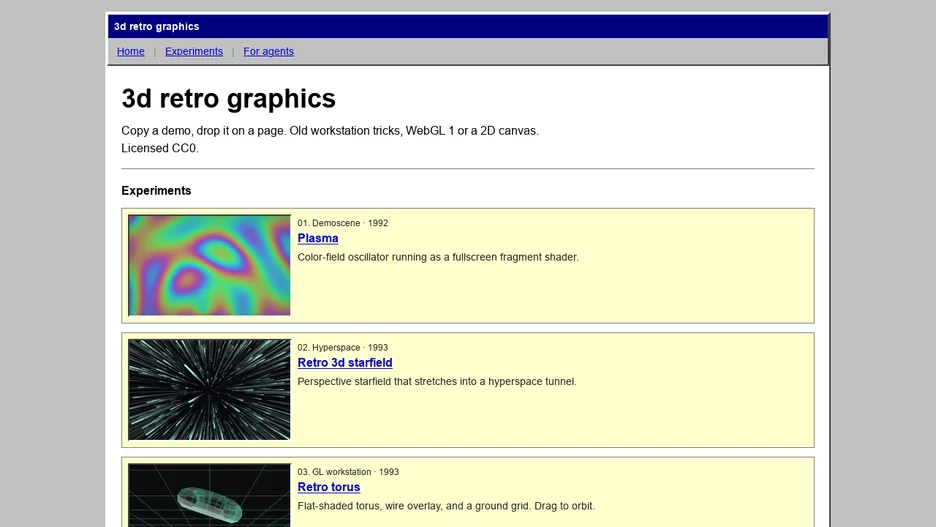Click the 'Experiments' section heading

click(x=156, y=190)
